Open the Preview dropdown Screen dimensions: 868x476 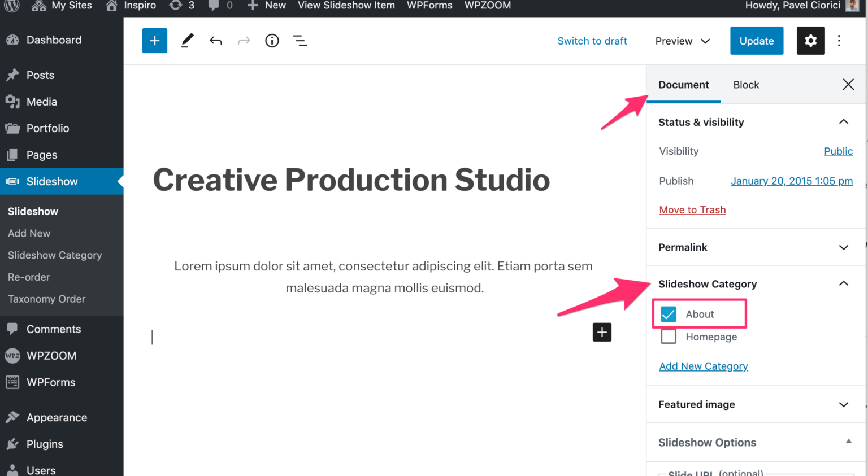[x=683, y=41]
